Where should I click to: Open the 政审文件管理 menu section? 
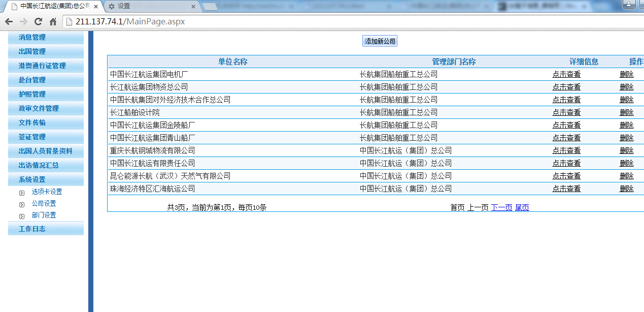click(x=46, y=109)
